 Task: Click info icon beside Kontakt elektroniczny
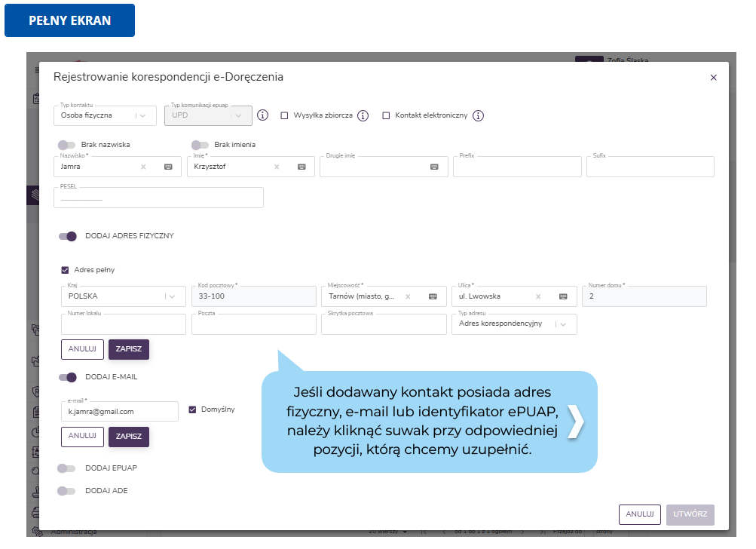478,115
